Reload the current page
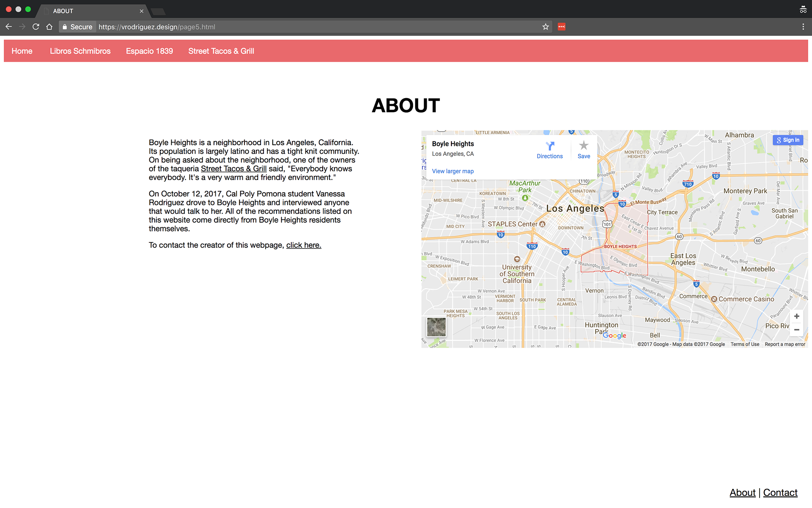 click(36, 27)
